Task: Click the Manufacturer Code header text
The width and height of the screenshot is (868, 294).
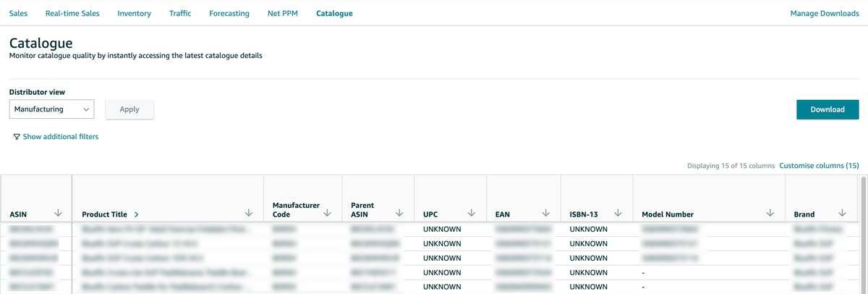Action: point(296,209)
